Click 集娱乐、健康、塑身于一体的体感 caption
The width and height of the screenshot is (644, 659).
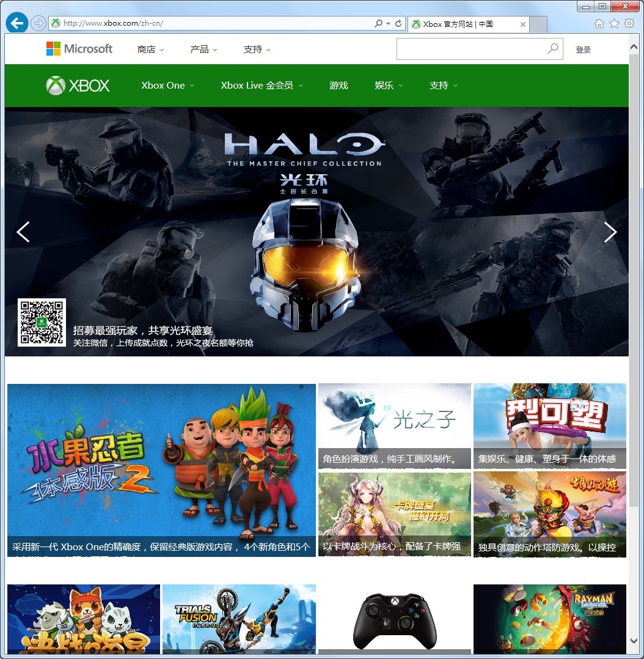click(547, 459)
